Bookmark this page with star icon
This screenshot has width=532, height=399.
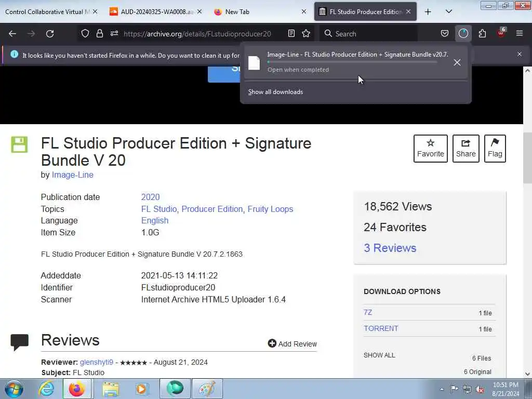tap(306, 33)
